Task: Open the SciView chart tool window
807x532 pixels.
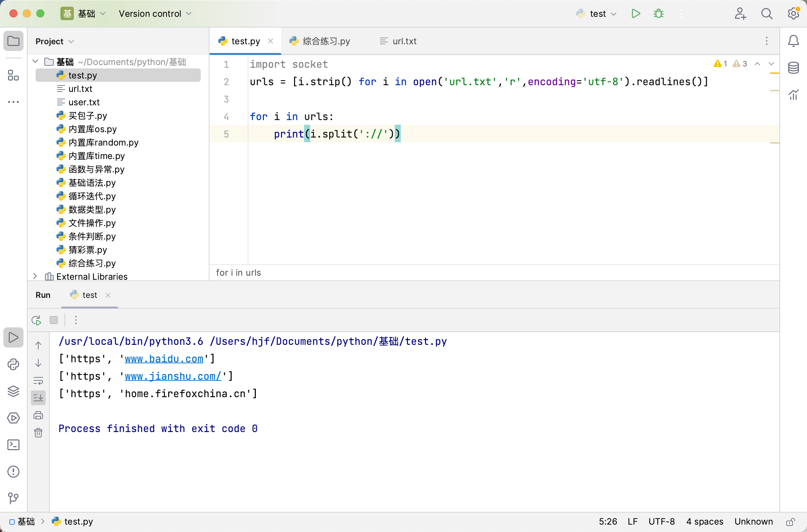Action: (794, 95)
